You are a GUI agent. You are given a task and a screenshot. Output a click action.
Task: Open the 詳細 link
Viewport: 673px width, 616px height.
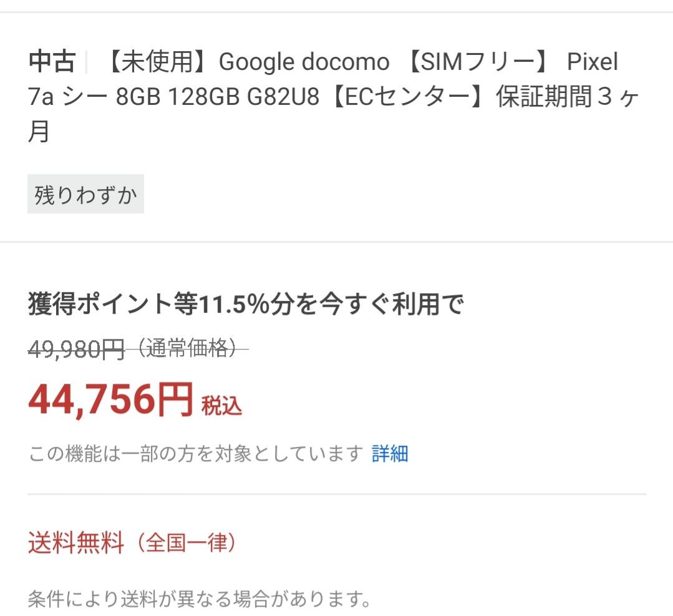point(390,453)
